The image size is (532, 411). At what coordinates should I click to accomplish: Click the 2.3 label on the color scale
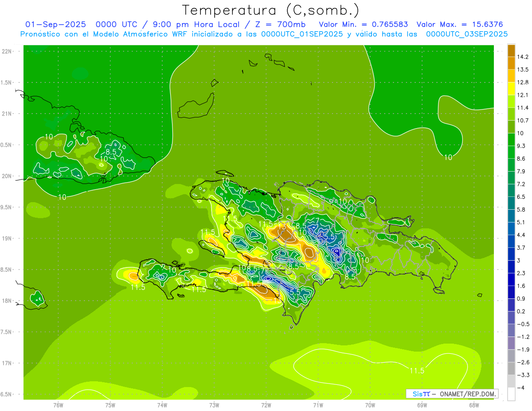(521, 273)
